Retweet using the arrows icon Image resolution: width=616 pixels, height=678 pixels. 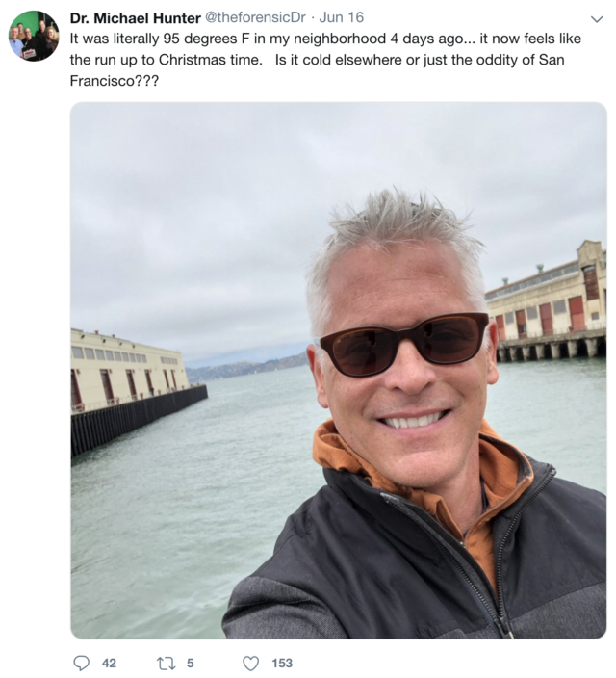(165, 663)
